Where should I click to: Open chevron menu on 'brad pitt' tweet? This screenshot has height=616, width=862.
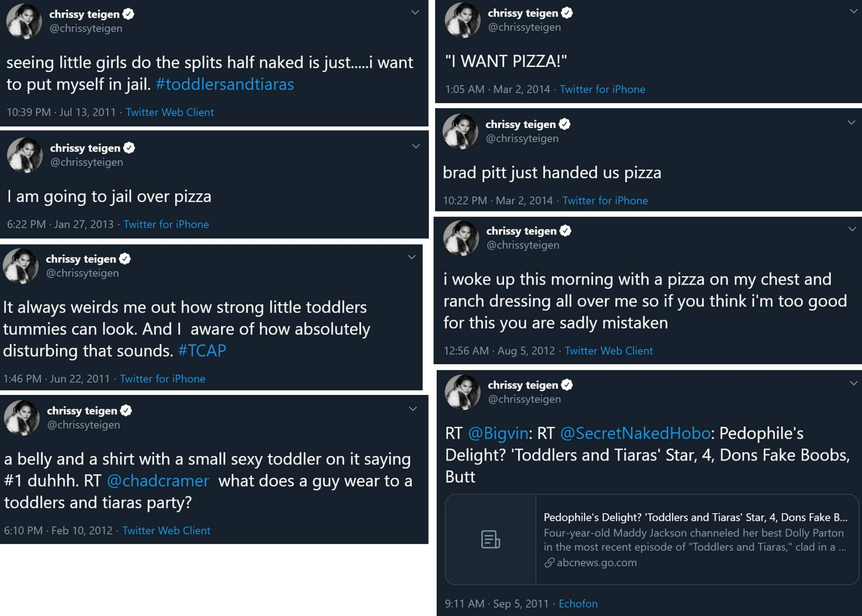point(851,123)
